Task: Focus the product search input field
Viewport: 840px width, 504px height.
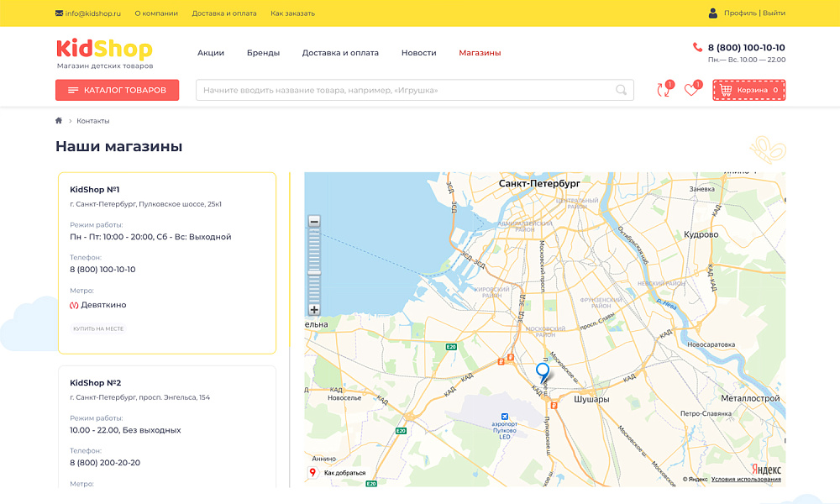Action: [403, 90]
